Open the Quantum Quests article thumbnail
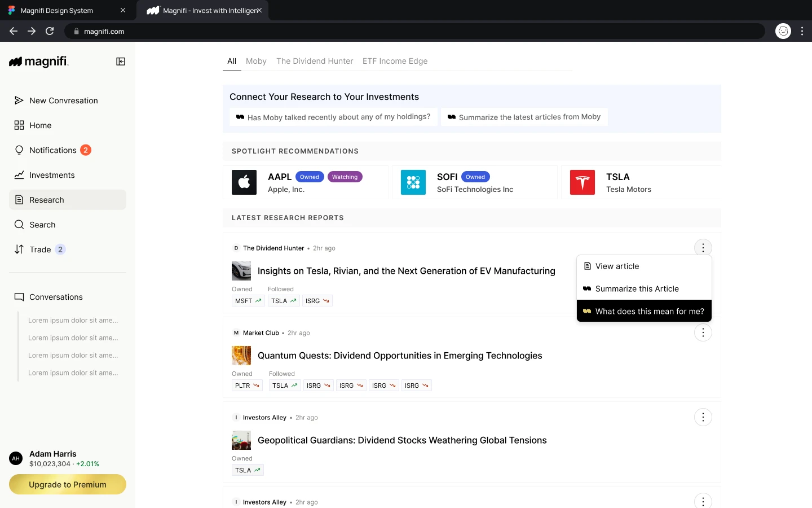Screen dimensions: 812x508 (241, 356)
